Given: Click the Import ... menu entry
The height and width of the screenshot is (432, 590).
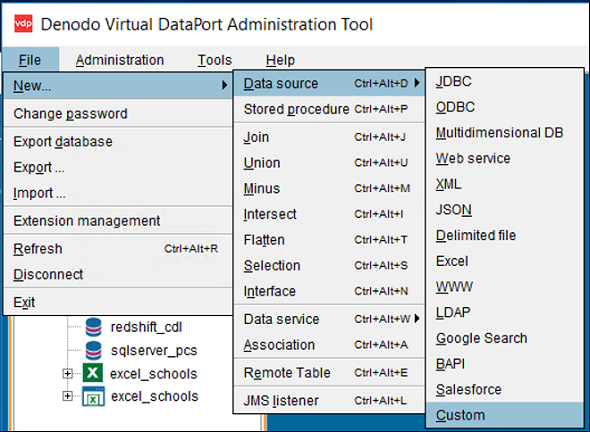Looking at the screenshot, I should [x=118, y=193].
